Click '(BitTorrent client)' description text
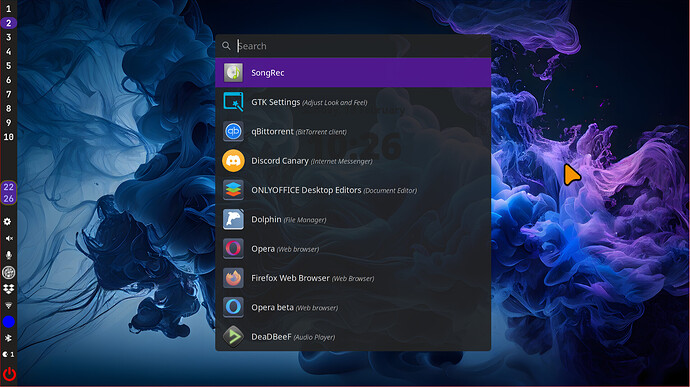Screen dimensions: 690x387 point(321,132)
